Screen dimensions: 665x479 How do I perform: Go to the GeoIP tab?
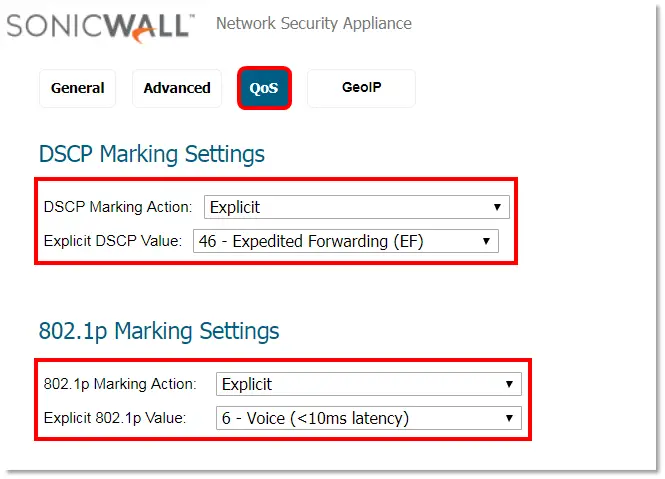(361, 88)
